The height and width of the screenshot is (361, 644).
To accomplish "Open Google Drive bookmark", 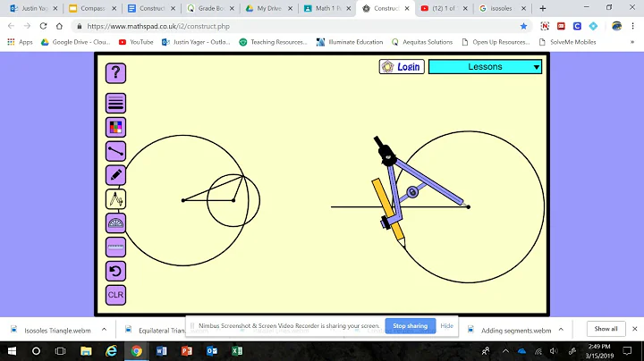I will click(x=75, y=42).
